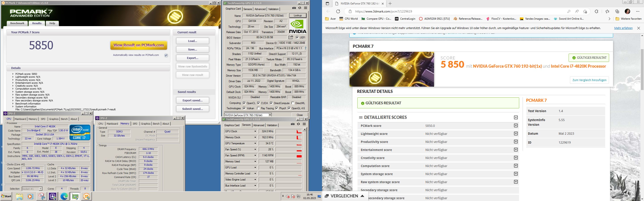Click the refresh icon in the GPU-Z Sensors window
Viewport: 644px width, 201px height.
click(299, 124)
